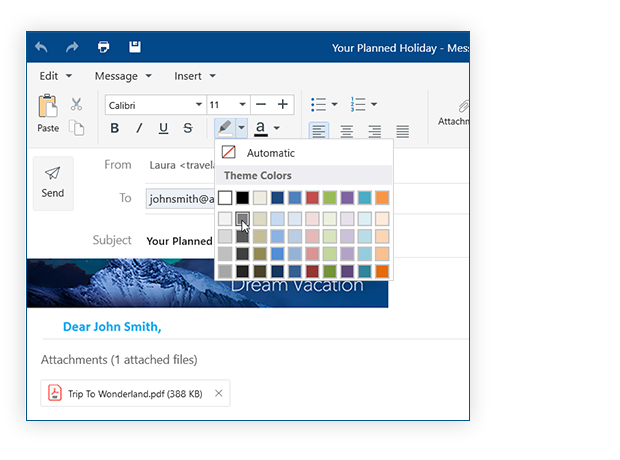Choose Automatic highlight color option
This screenshot has width=620, height=460.
(x=304, y=153)
